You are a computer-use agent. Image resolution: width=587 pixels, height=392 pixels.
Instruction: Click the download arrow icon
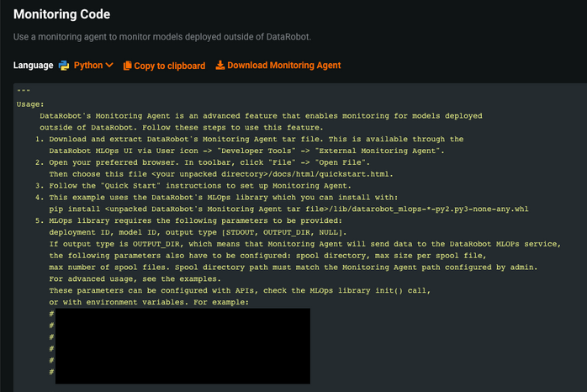pos(220,65)
